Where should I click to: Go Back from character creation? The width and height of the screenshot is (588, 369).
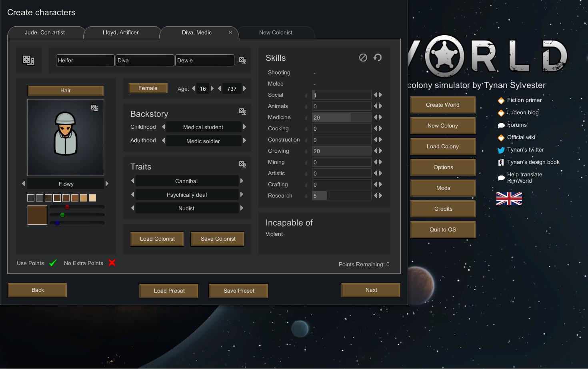[x=38, y=290]
